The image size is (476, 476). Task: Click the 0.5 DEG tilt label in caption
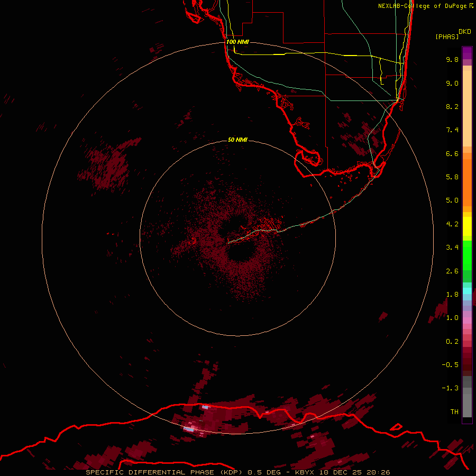pyautogui.click(x=264, y=472)
